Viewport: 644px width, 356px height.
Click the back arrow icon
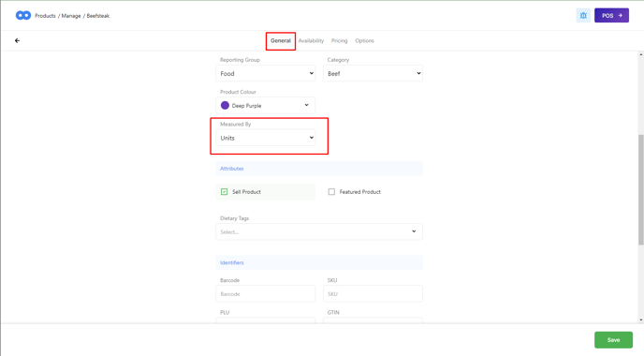click(x=17, y=40)
